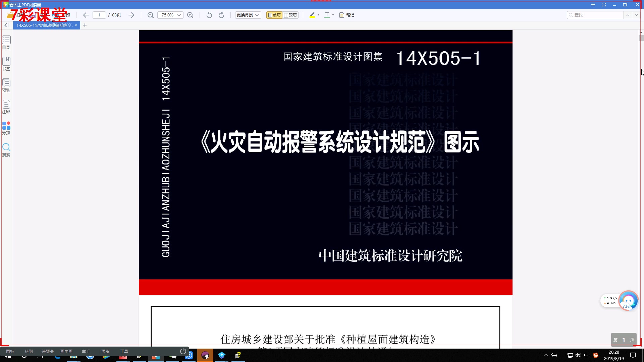Collapse the left sidebar panel arrow
Viewport: 644px width, 362px height.
[x=6, y=25]
